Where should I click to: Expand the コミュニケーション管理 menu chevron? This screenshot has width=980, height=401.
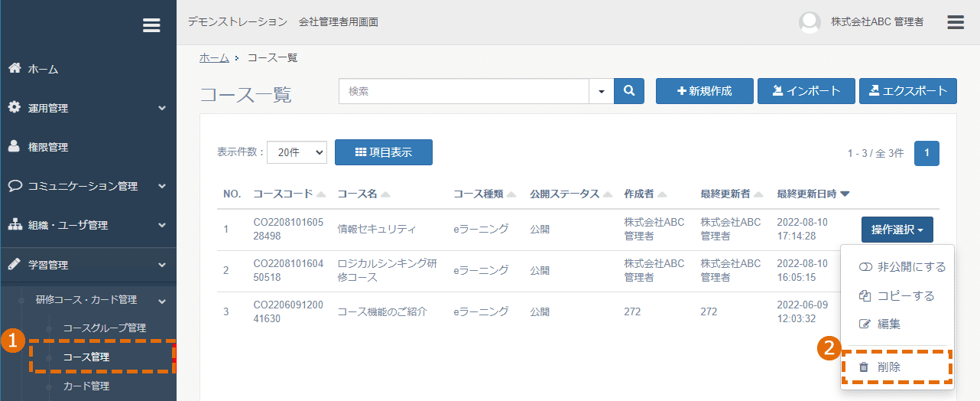pos(162,186)
